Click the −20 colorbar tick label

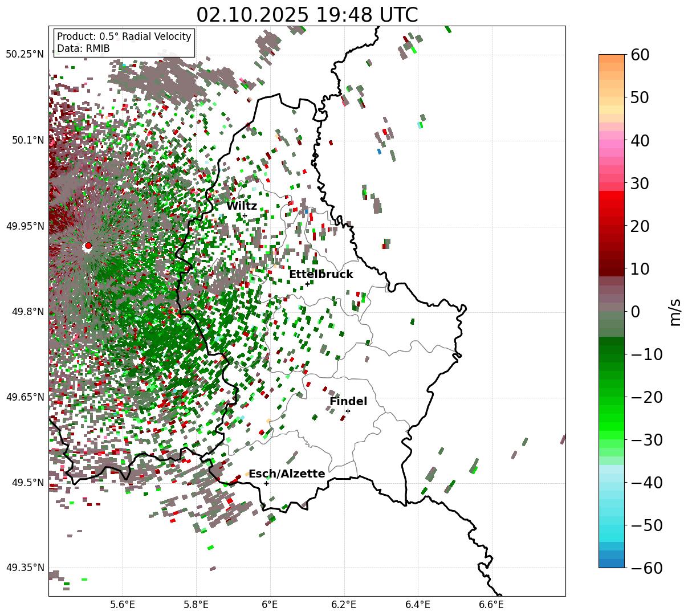pyautogui.click(x=646, y=397)
